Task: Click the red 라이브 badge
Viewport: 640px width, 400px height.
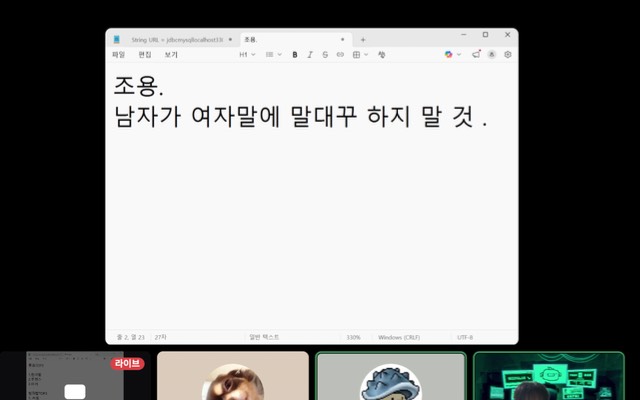Action: tap(127, 364)
